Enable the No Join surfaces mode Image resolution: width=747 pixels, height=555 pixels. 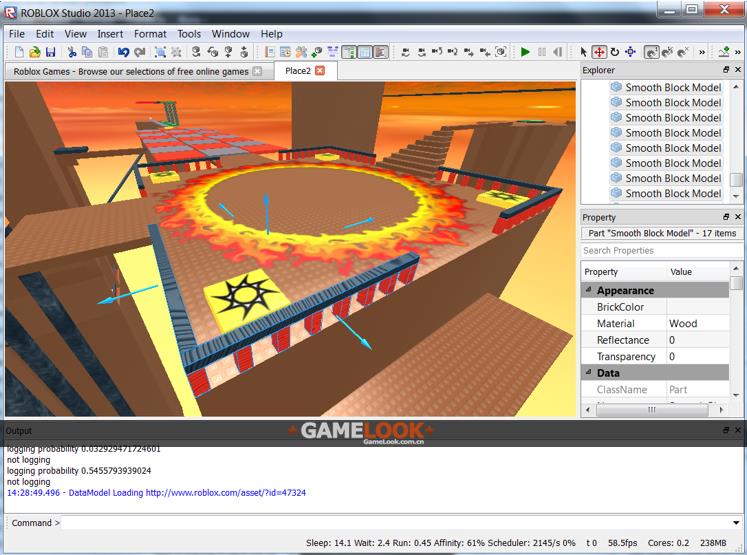click(684, 52)
